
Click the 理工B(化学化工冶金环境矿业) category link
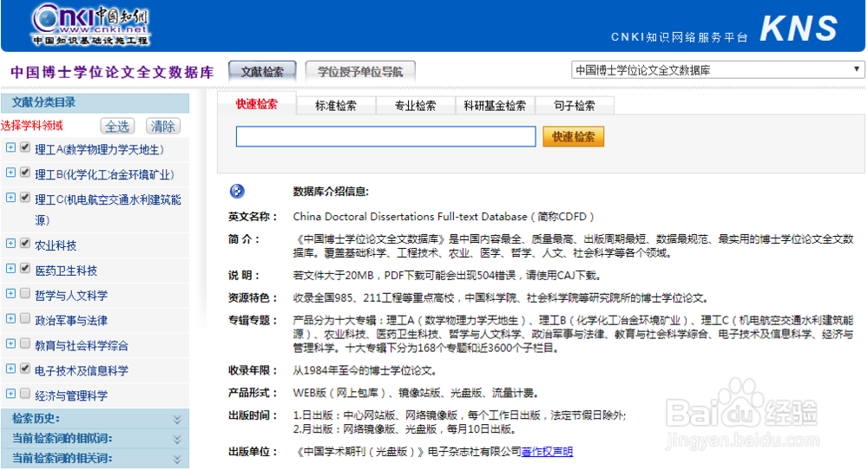coord(105,174)
